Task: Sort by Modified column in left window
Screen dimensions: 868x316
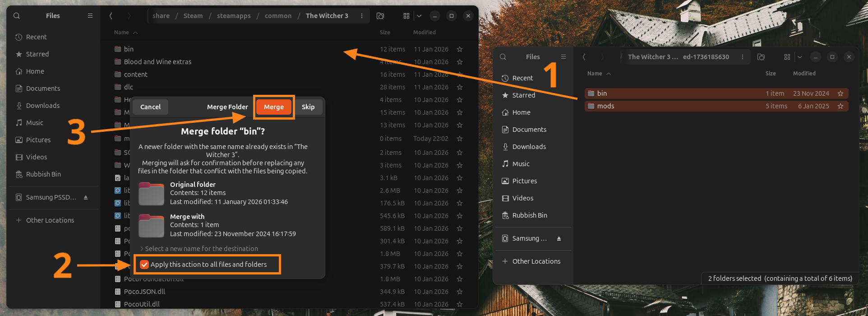Action: tap(424, 33)
